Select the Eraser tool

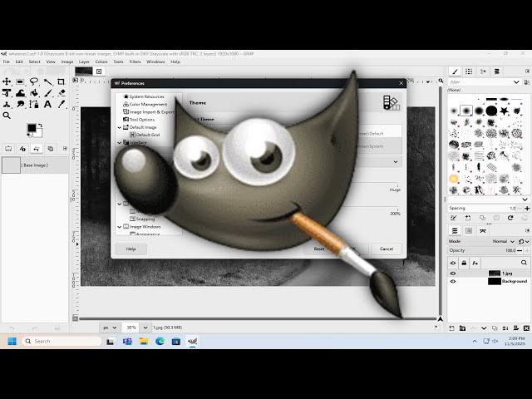pyautogui.click(x=61, y=93)
